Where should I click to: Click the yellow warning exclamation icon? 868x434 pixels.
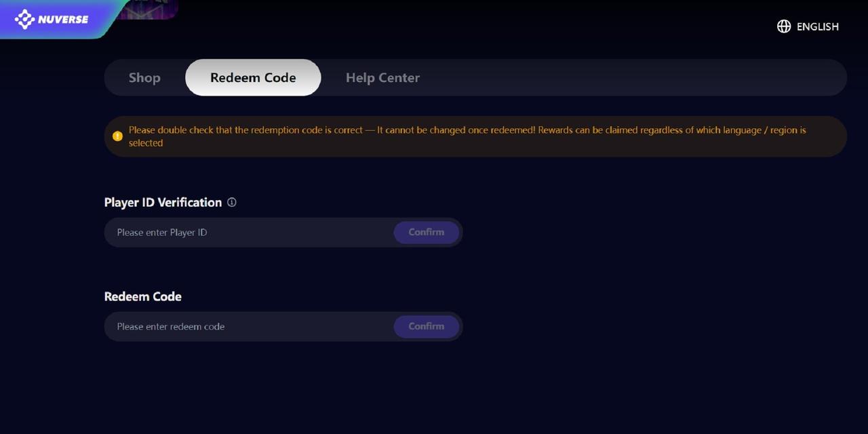pos(117,136)
